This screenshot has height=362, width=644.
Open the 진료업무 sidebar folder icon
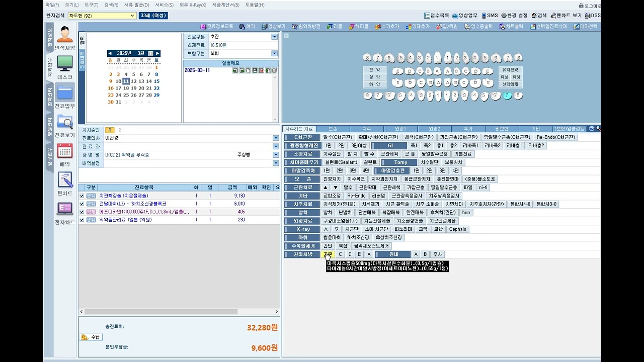click(65, 97)
